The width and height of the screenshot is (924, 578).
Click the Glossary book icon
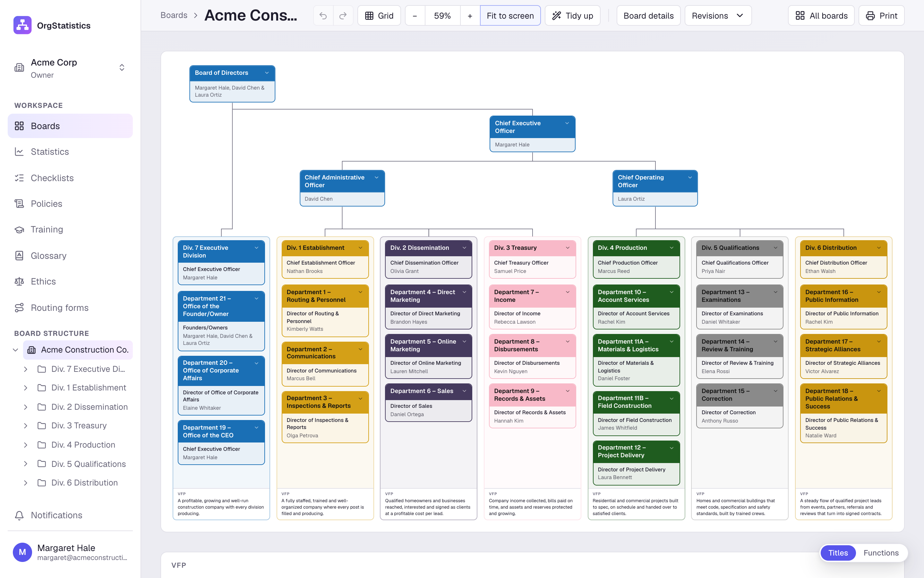[x=19, y=255]
